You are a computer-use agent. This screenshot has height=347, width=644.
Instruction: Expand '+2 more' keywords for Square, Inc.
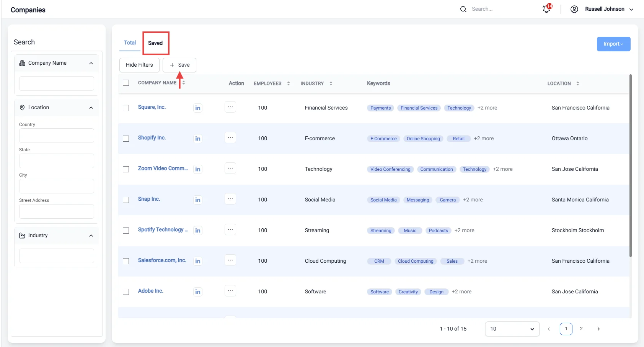[x=487, y=108]
